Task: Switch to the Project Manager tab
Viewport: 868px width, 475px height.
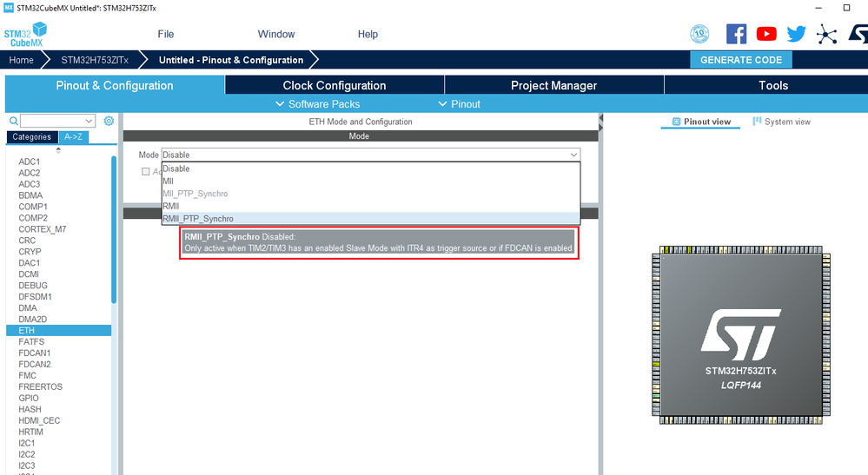Action: tap(553, 85)
